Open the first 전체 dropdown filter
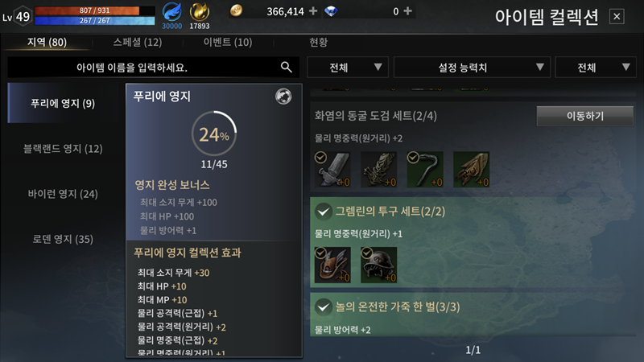The width and height of the screenshot is (644, 362). tap(348, 68)
